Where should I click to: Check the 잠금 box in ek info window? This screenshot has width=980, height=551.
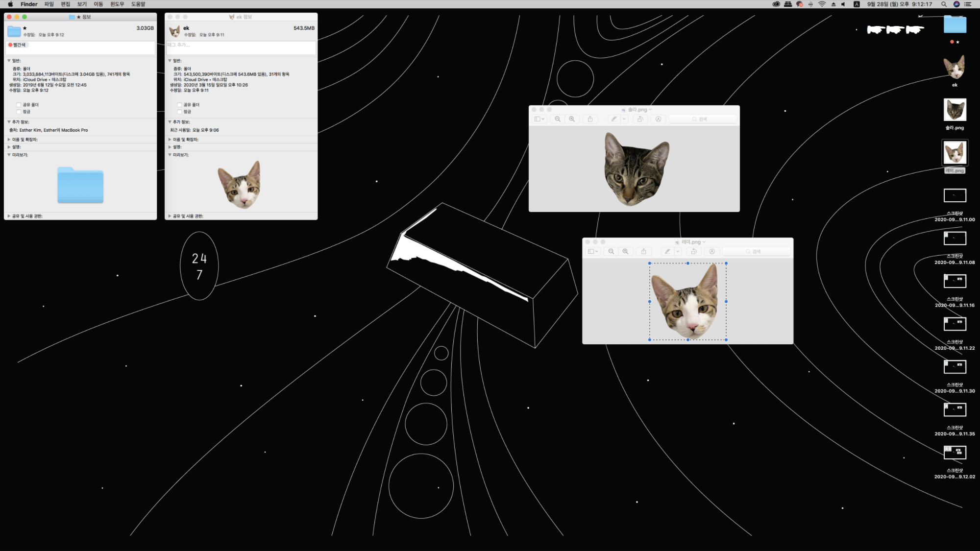(x=179, y=112)
